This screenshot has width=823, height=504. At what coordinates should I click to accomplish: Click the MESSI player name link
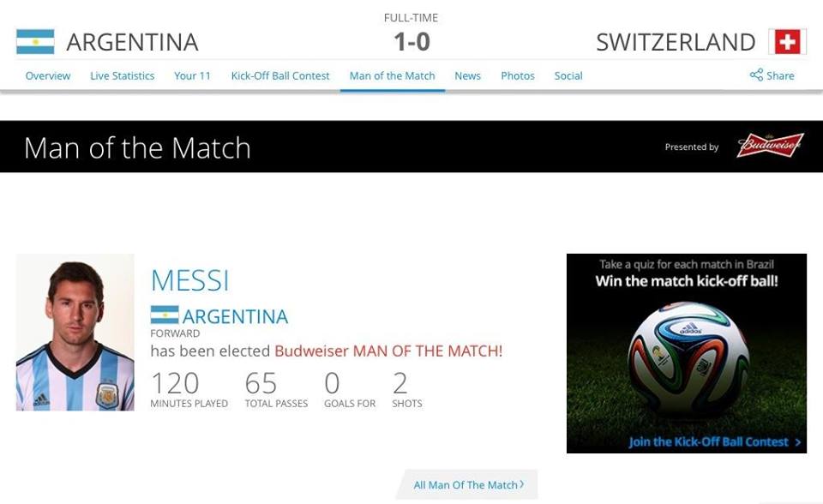190,280
